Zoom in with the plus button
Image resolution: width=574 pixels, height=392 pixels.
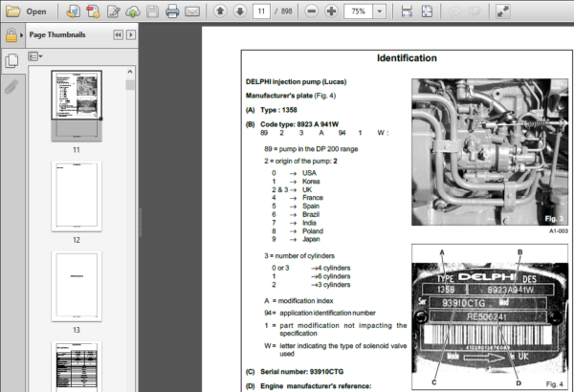click(331, 11)
